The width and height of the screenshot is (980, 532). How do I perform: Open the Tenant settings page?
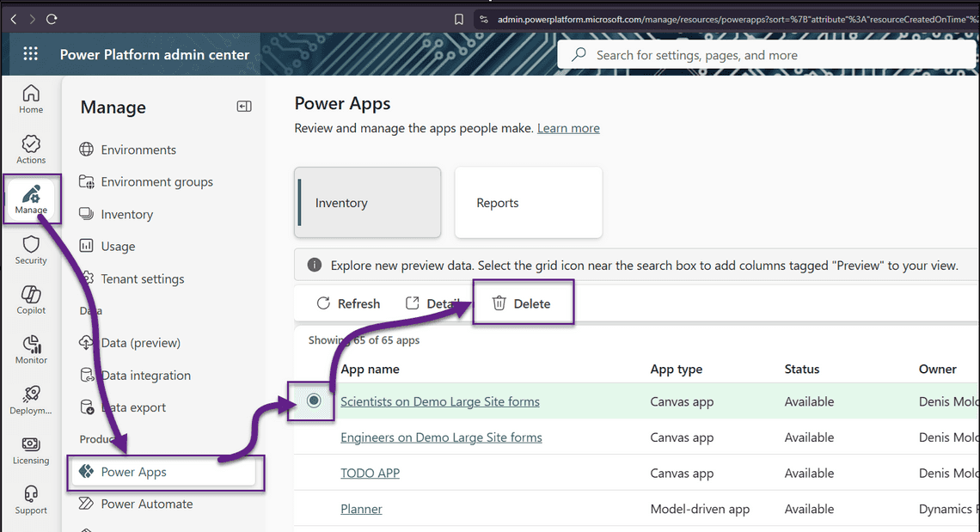coord(143,278)
